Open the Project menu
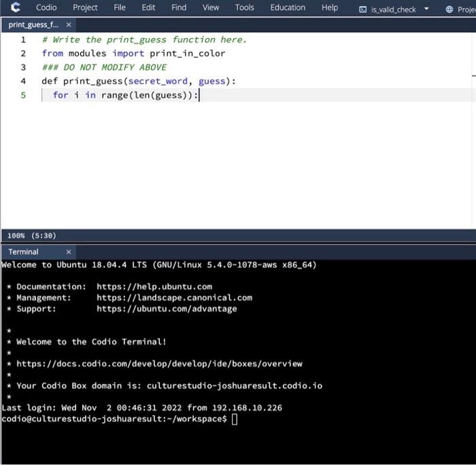 (x=85, y=7)
